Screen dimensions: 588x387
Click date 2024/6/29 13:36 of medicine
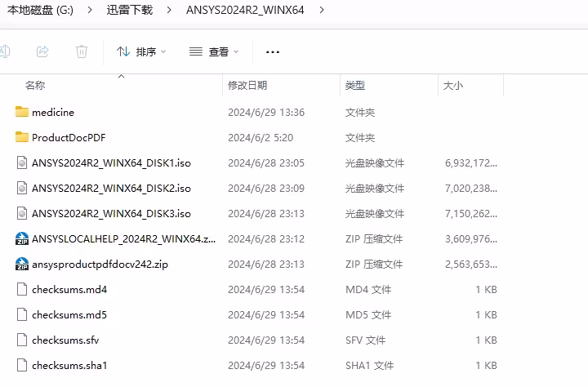(266, 113)
